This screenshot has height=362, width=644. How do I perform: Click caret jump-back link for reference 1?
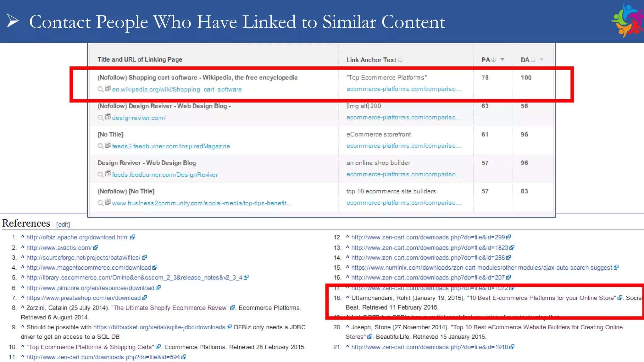pos(23,237)
